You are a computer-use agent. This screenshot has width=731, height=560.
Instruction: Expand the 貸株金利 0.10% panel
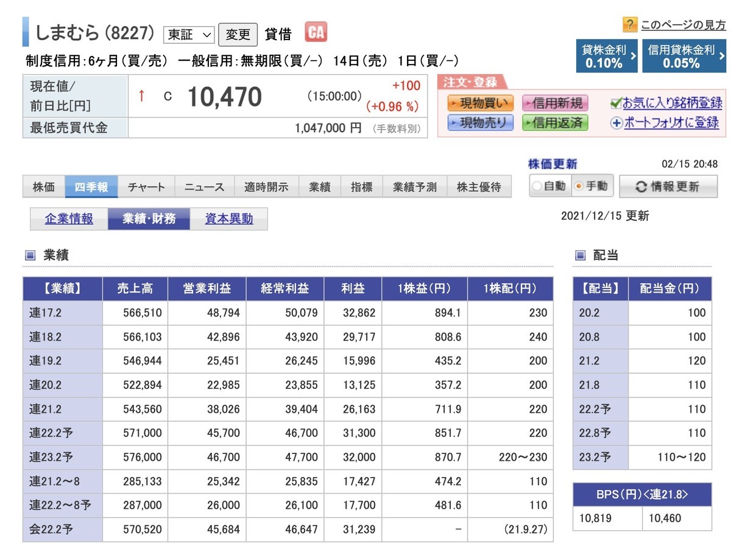[607, 56]
